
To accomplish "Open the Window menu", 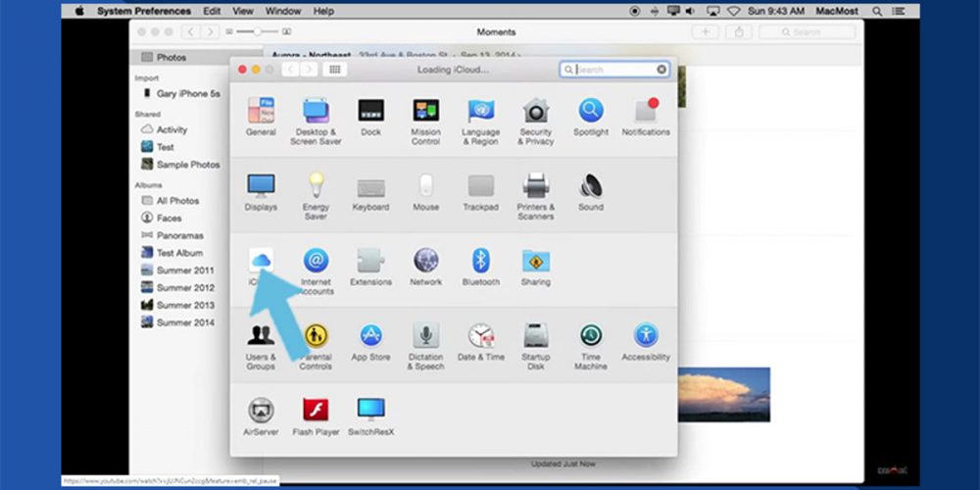I will [283, 11].
